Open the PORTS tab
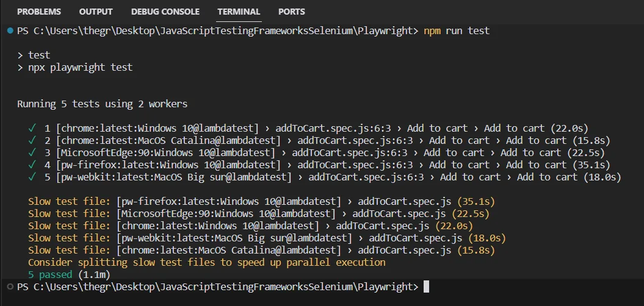 (x=292, y=12)
